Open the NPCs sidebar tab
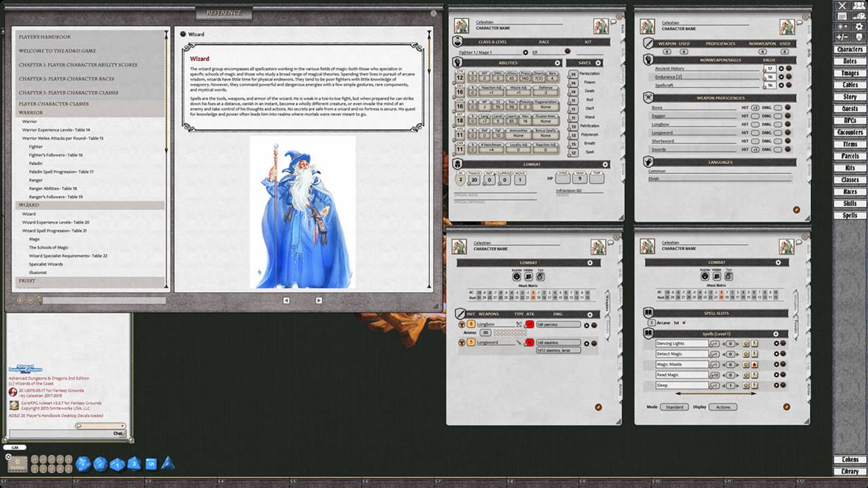Screen dimensions: 868x488 pos(850,121)
